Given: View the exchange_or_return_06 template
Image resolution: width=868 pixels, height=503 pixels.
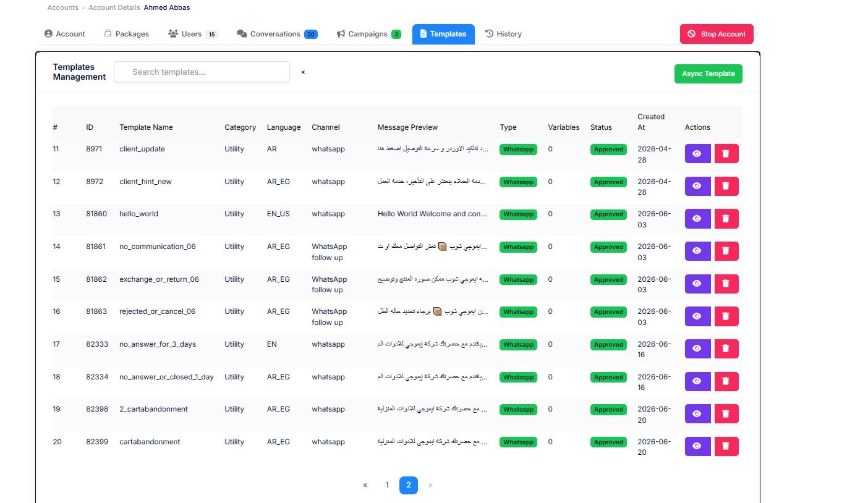Looking at the screenshot, I should click(697, 284).
